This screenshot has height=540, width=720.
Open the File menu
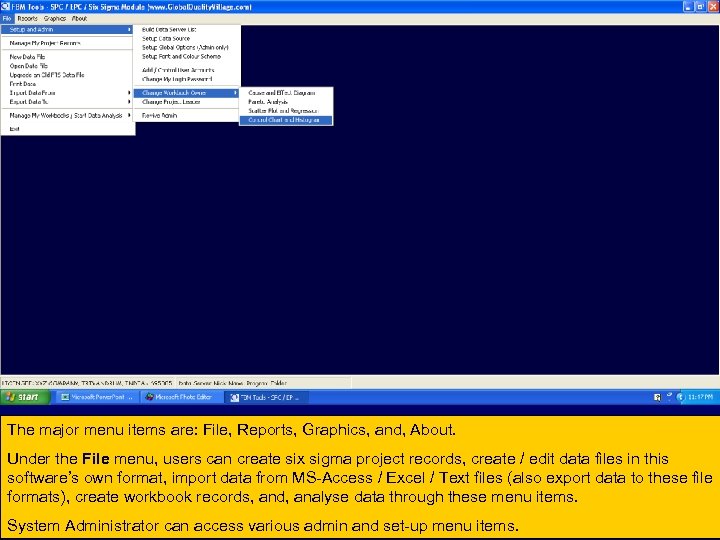pos(6,19)
